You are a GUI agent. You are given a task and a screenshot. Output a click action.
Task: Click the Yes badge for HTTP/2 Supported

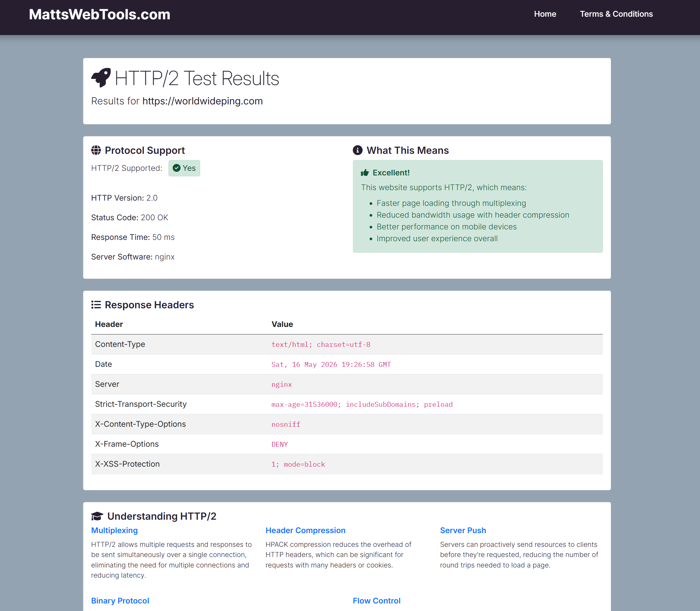(x=184, y=168)
